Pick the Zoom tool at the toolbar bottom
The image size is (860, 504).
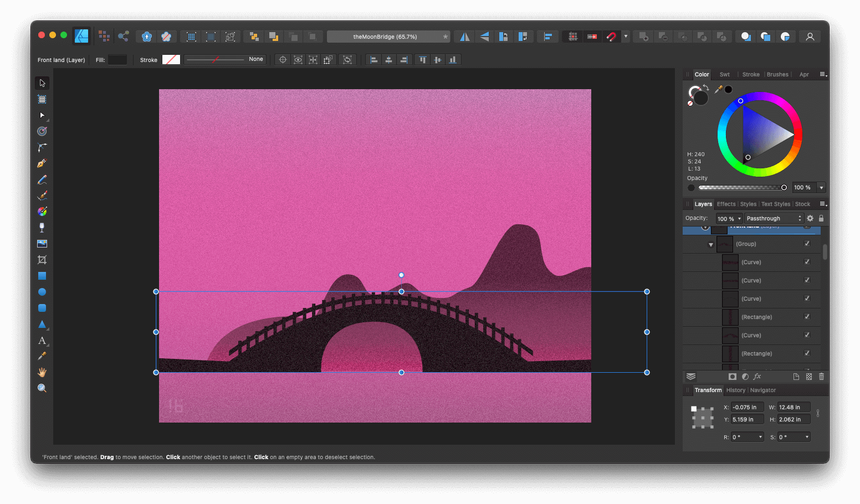point(42,388)
